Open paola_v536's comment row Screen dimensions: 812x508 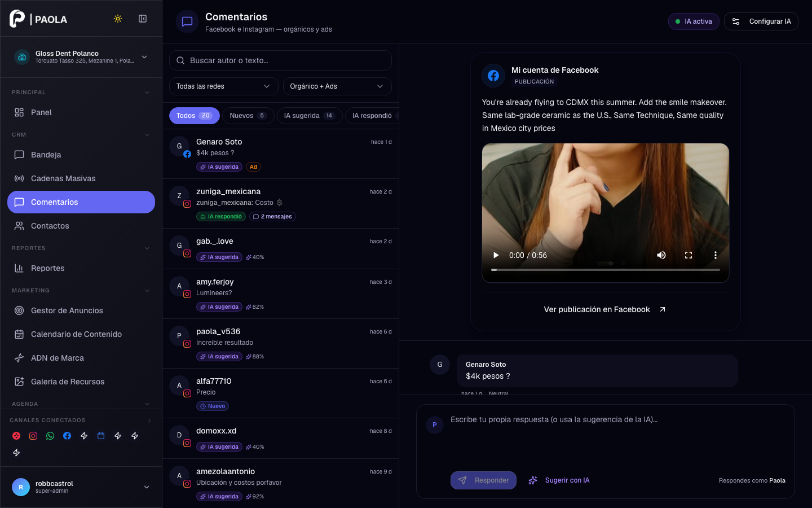pyautogui.click(x=281, y=344)
